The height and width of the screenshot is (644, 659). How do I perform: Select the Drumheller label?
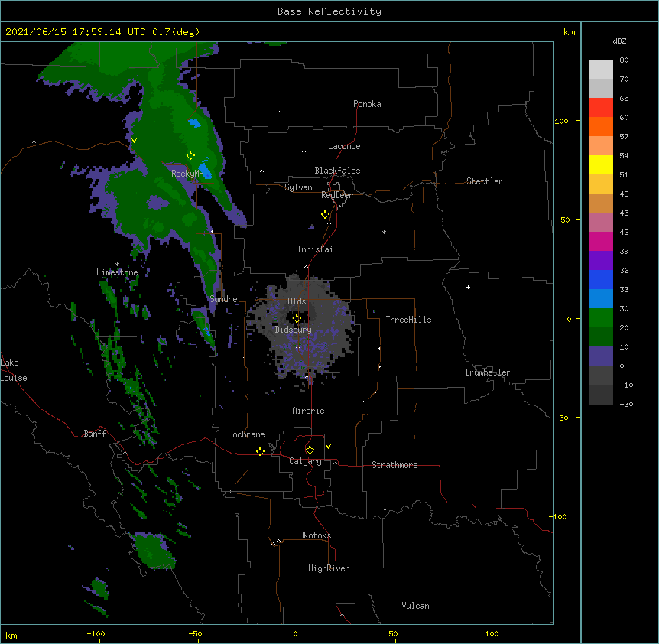pyautogui.click(x=488, y=372)
